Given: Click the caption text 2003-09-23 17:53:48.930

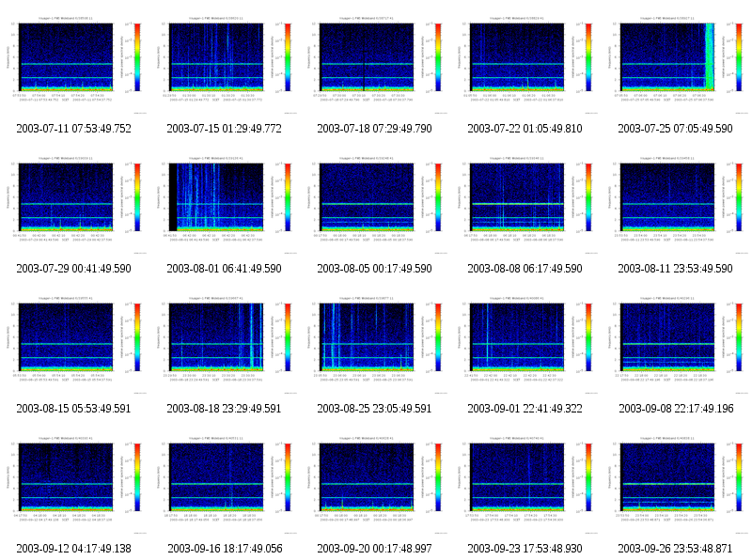Looking at the screenshot, I should (525, 549).
